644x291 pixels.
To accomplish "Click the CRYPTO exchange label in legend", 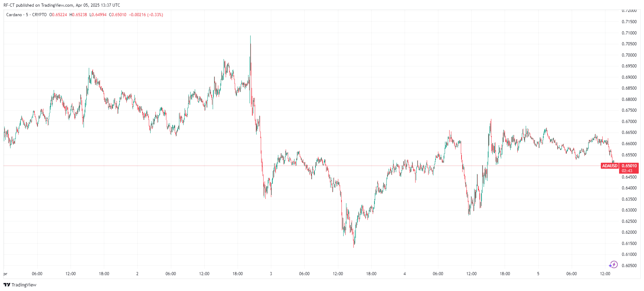I will click(x=39, y=15).
